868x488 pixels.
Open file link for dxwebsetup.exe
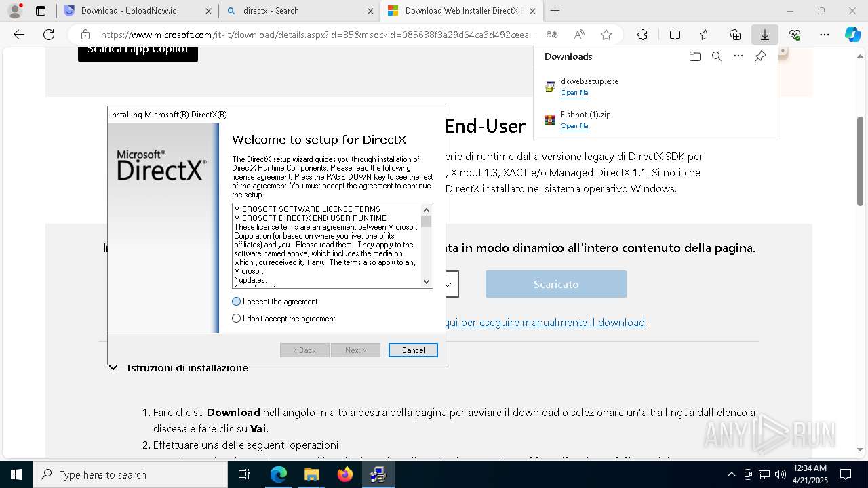574,93
